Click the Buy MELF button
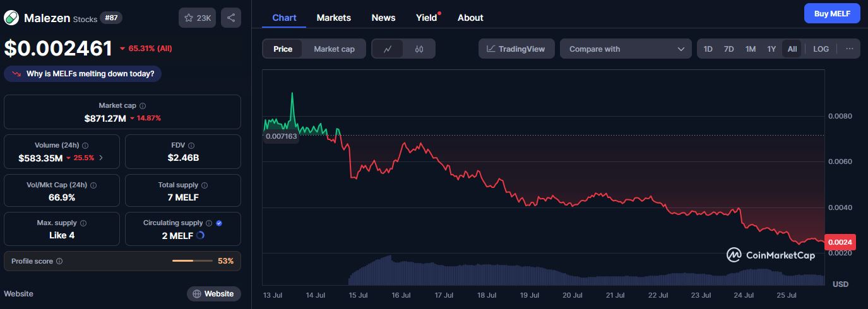The height and width of the screenshot is (309, 868). pos(832,13)
